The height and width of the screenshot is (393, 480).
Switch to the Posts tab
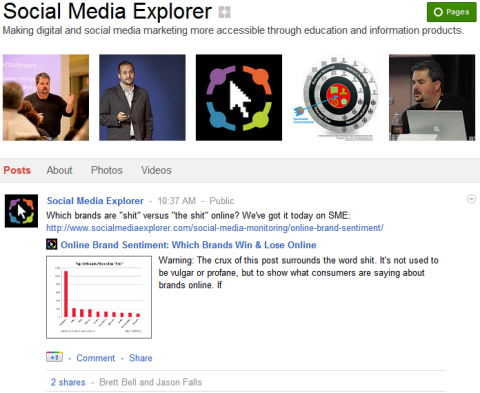[17, 170]
